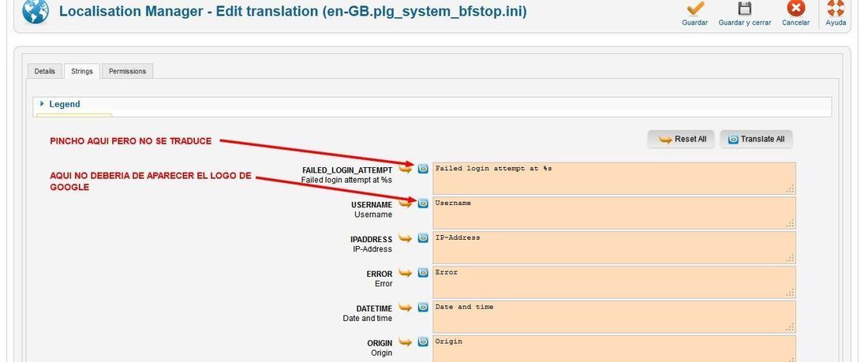Click the IPADDRESS key label

[371, 240]
